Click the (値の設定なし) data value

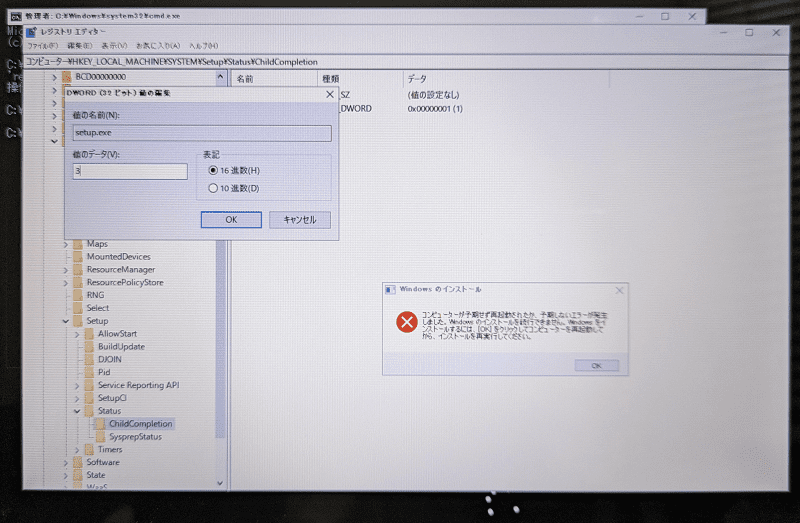[433, 95]
